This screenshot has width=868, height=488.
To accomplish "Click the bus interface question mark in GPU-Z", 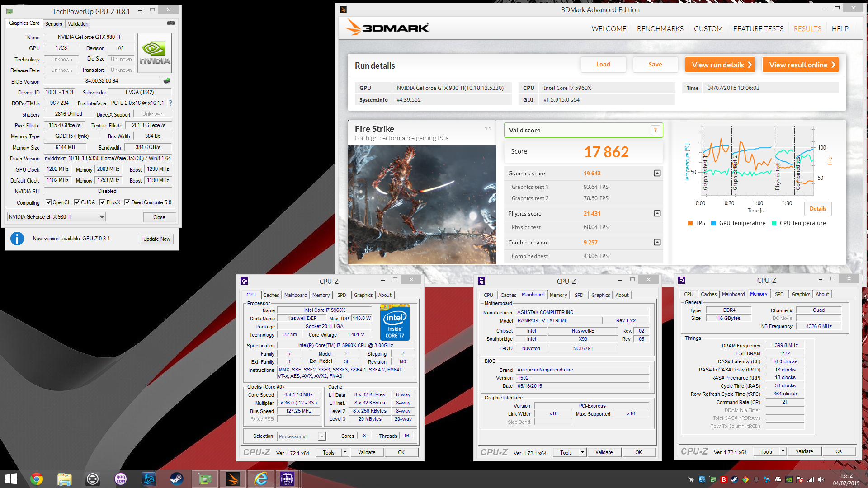I will point(170,103).
